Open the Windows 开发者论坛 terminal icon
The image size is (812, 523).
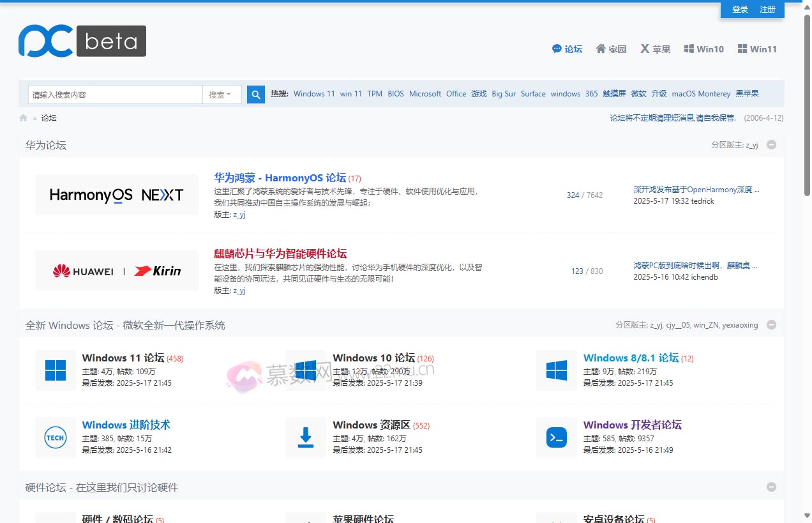[x=557, y=437]
